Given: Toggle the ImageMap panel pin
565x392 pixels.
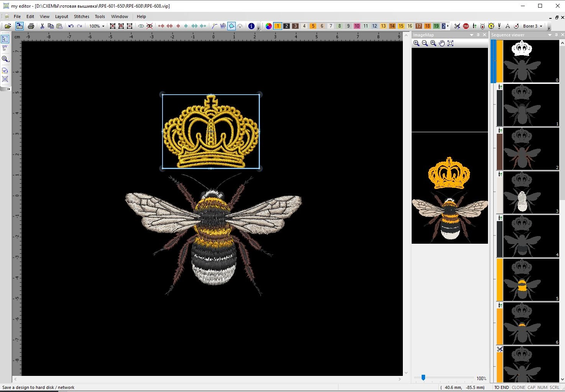Looking at the screenshot, I should [x=478, y=35].
